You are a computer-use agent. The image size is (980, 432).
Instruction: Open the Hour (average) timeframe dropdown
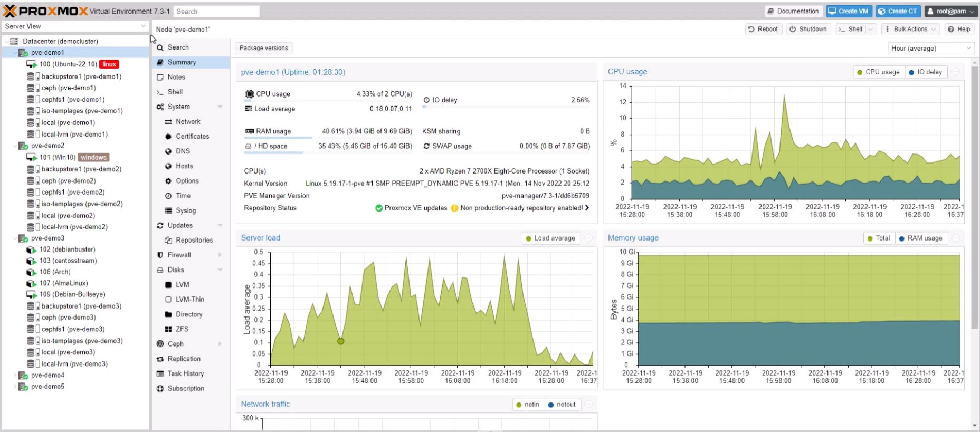pos(931,49)
